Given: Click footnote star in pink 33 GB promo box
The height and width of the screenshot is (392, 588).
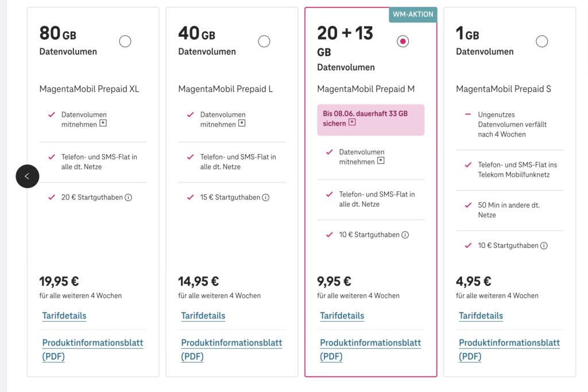Looking at the screenshot, I should pos(352,122).
